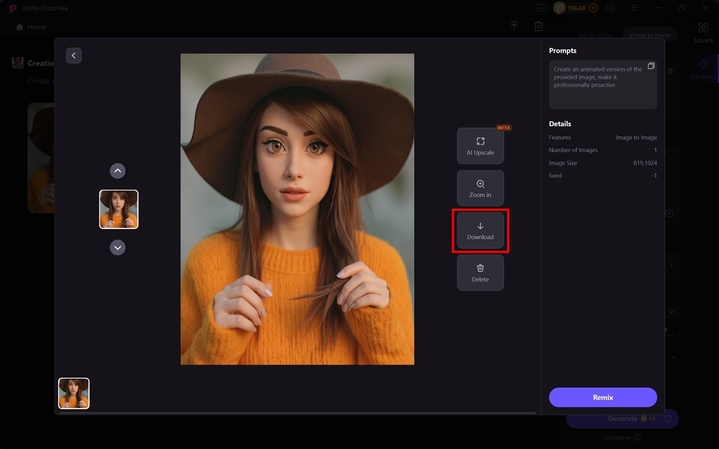Select the image thumbnail beside the chevrons
719x449 pixels.
tap(119, 209)
